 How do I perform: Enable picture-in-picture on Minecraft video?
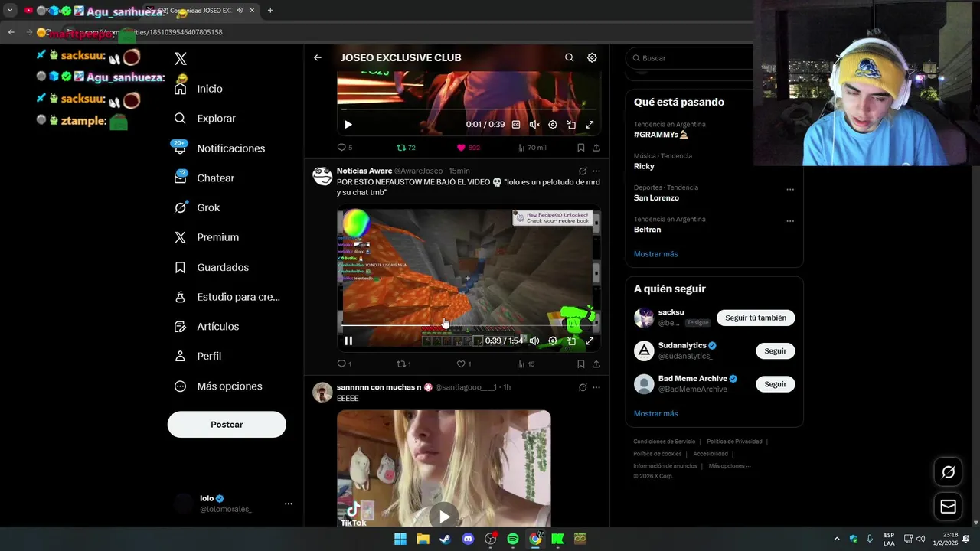point(571,341)
